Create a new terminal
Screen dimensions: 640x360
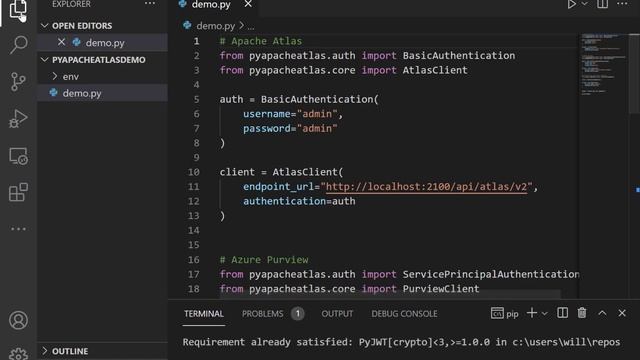coord(531,313)
